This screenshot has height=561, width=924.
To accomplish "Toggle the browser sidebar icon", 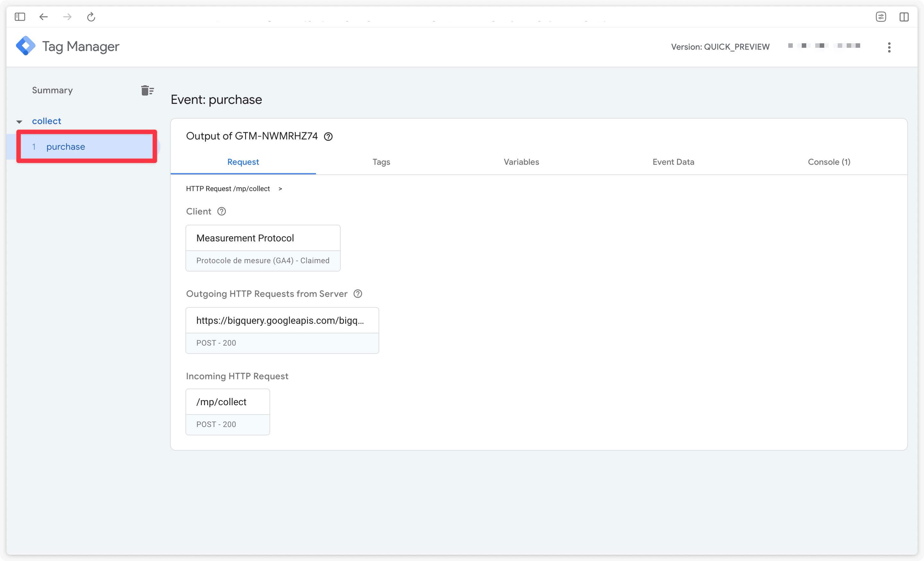I will pyautogui.click(x=20, y=17).
